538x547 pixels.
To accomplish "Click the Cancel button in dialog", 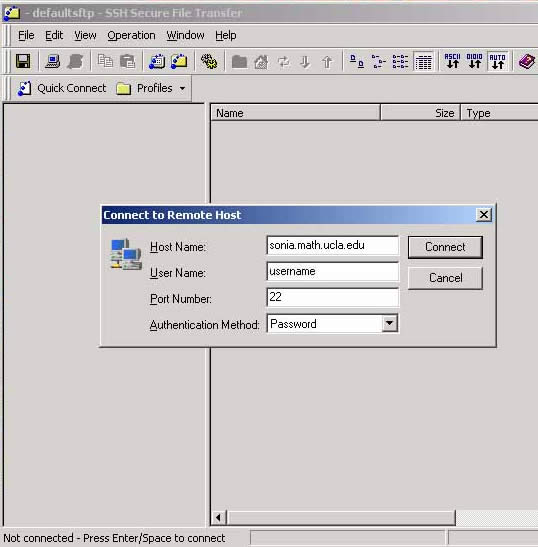I will [x=445, y=278].
